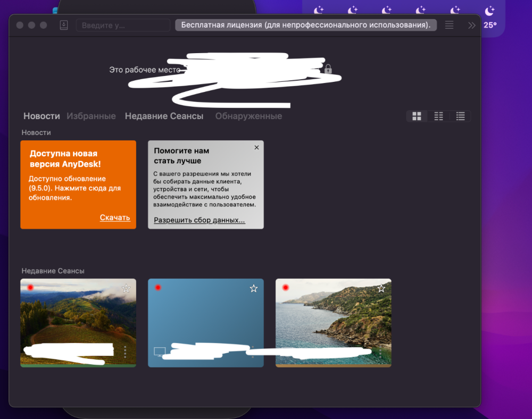Viewport: 532px width, 419px height.
Task: Switch to the Недавние Сеансы tab
Action: [x=164, y=116]
